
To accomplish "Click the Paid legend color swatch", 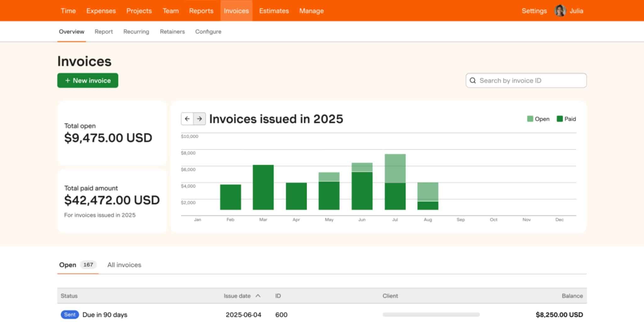I will coord(559,119).
